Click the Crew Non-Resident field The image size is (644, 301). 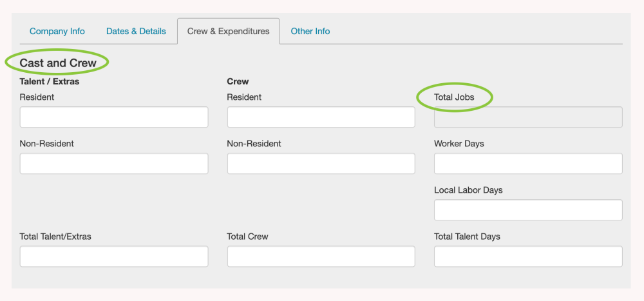(321, 164)
